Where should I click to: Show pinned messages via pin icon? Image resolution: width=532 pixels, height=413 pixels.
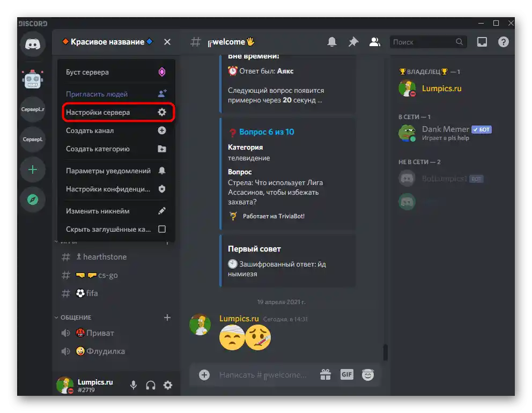point(353,42)
